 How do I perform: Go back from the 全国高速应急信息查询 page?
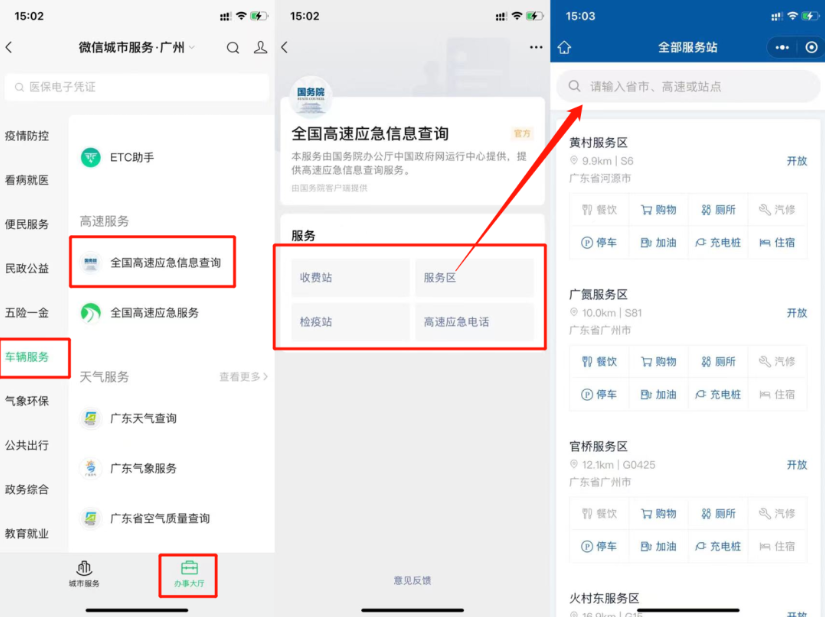click(x=285, y=47)
